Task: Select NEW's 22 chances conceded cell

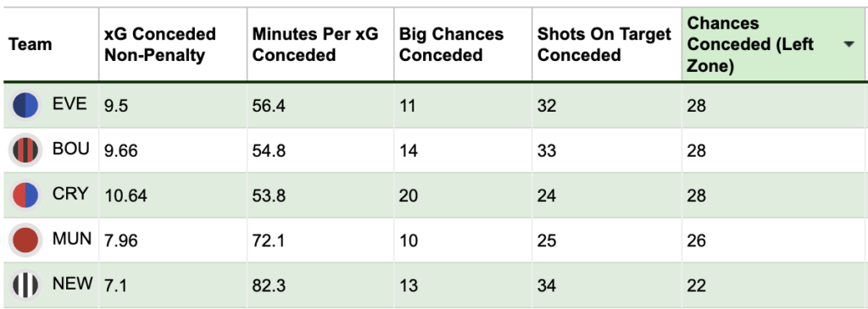Action: pyautogui.click(x=696, y=286)
